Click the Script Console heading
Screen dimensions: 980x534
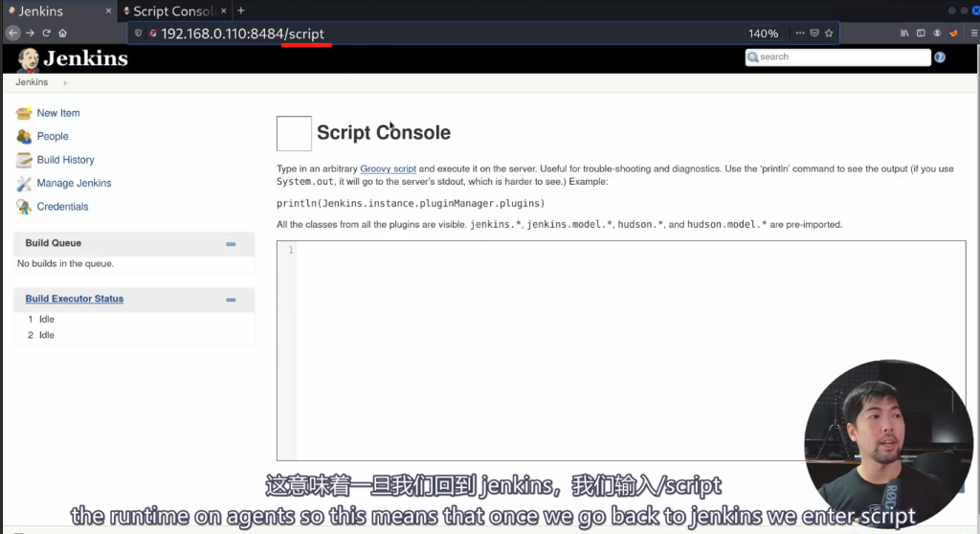coord(384,133)
